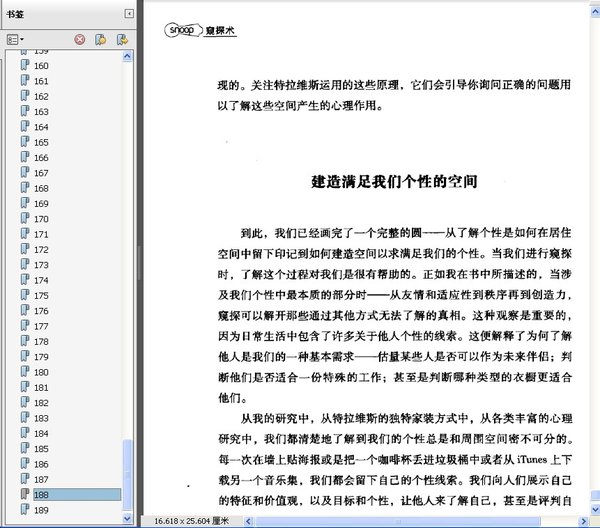The width and height of the screenshot is (600, 528).
Task: Click the expand current bookmark icon
Action: (x=122, y=39)
